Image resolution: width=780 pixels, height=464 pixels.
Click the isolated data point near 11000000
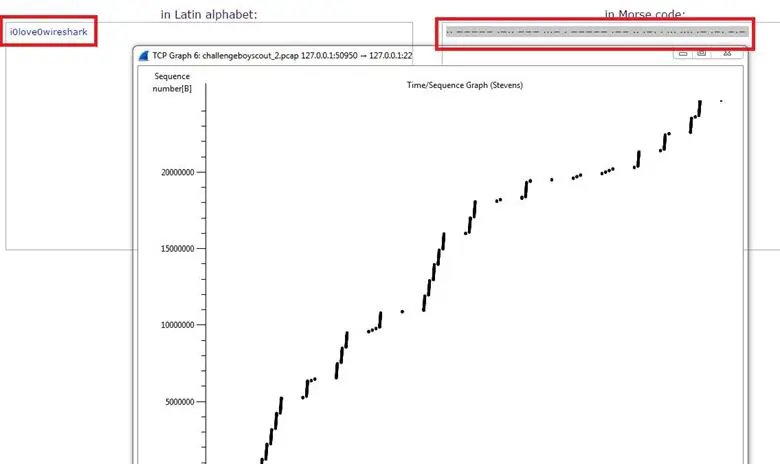point(402,311)
